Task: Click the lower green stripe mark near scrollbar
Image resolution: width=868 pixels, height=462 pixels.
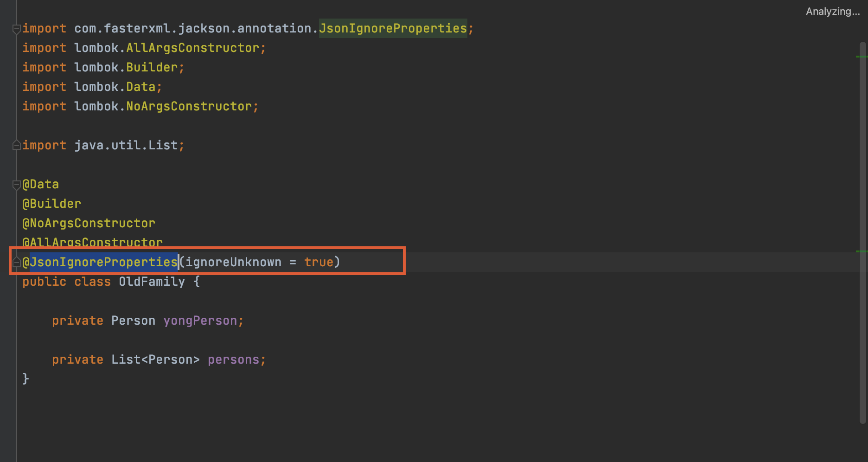Action: (861, 251)
